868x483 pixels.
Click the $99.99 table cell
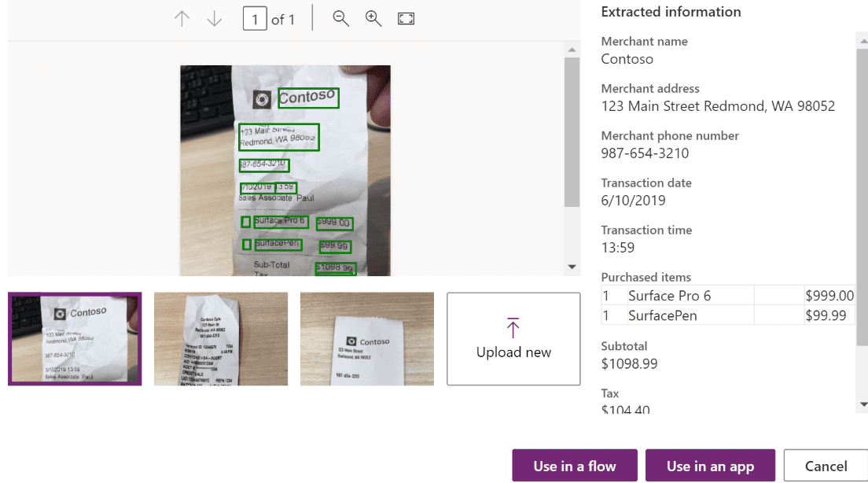click(x=829, y=315)
